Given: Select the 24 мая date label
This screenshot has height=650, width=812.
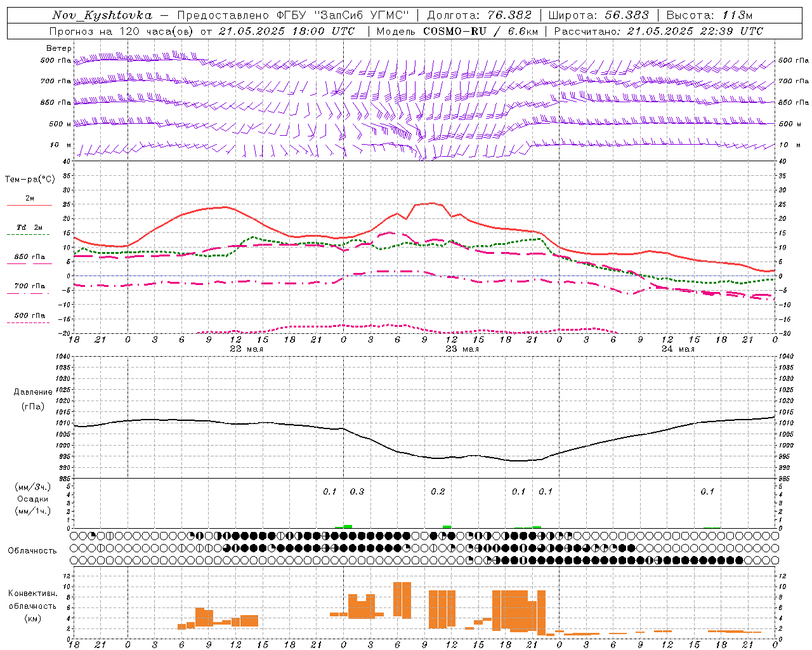Looking at the screenshot, I should [678, 349].
